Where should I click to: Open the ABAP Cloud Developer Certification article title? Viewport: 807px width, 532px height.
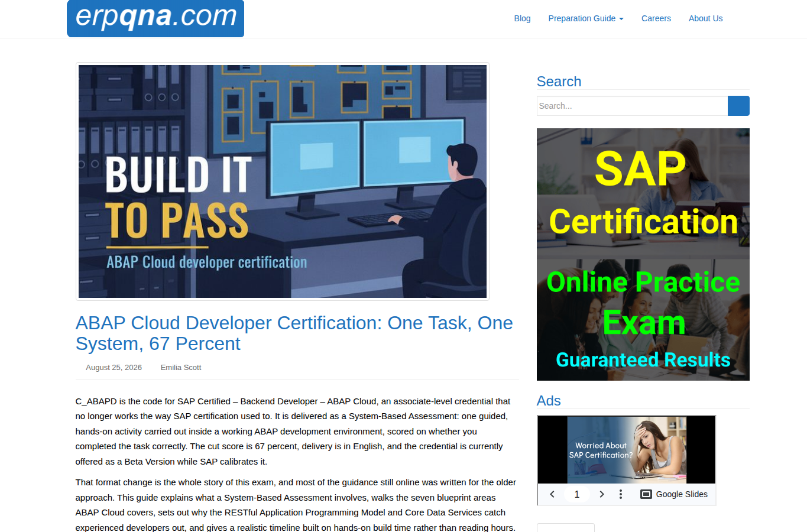click(x=294, y=333)
